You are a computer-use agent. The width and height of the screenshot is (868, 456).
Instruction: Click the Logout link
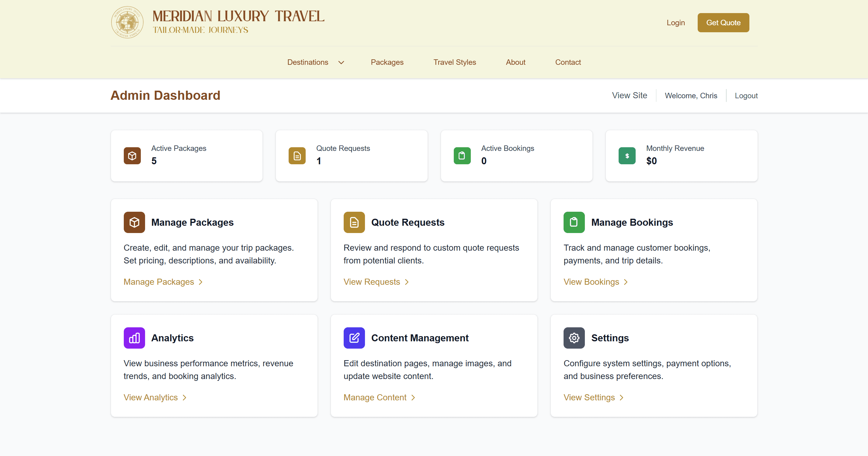pos(746,96)
